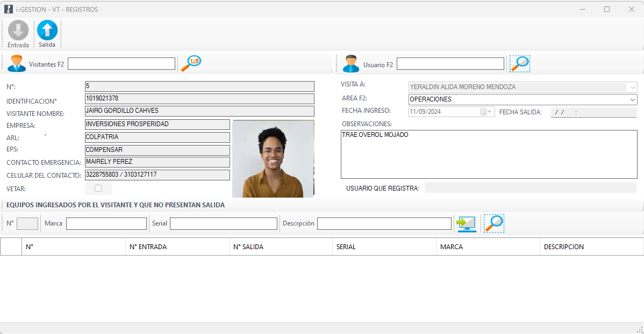
Task: Click the Descripción equipment input field
Action: (384, 223)
